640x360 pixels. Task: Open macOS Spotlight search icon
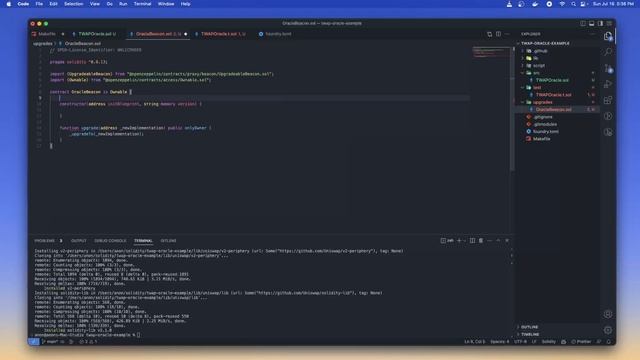coord(573,4)
